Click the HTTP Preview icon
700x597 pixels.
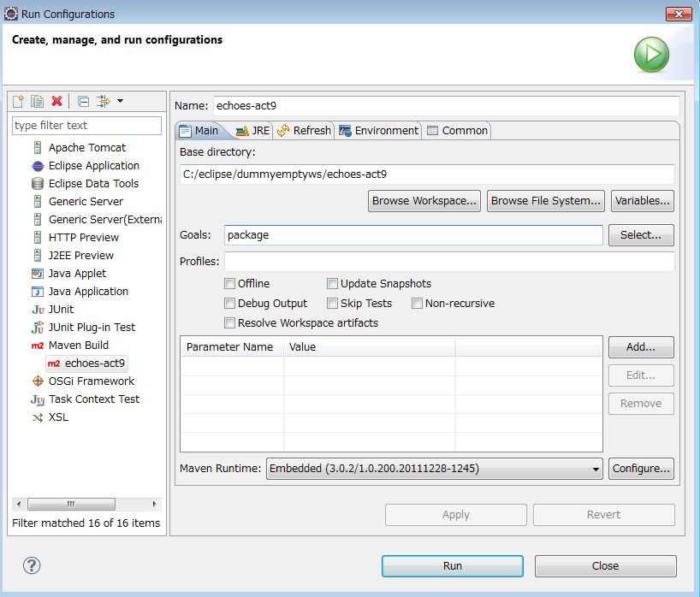click(x=38, y=238)
